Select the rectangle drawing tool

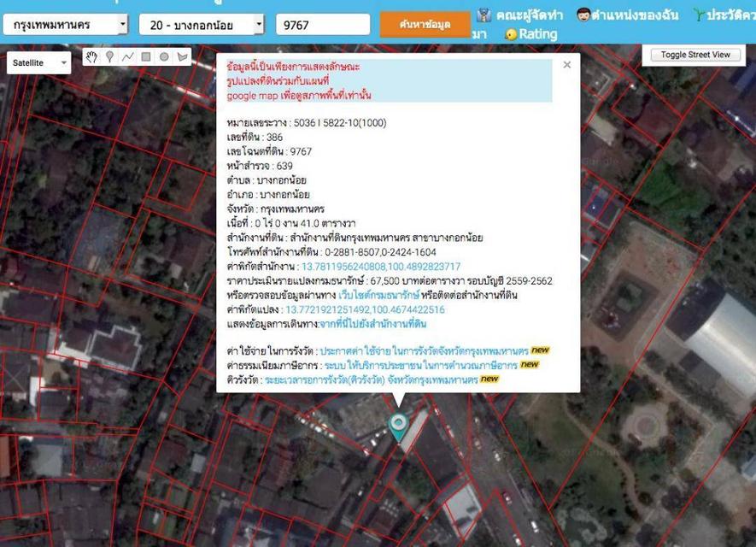[146, 57]
